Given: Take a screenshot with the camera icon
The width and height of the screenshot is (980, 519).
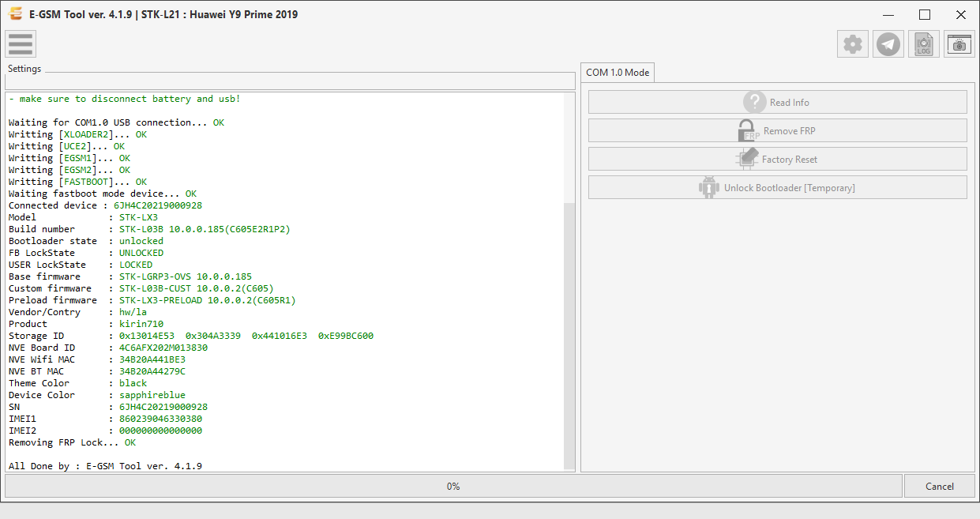Looking at the screenshot, I should point(959,44).
